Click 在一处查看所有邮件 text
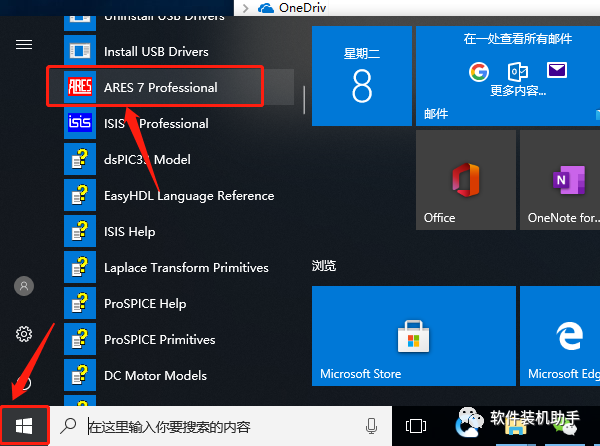The height and width of the screenshot is (446, 600). pyautogui.click(x=518, y=39)
